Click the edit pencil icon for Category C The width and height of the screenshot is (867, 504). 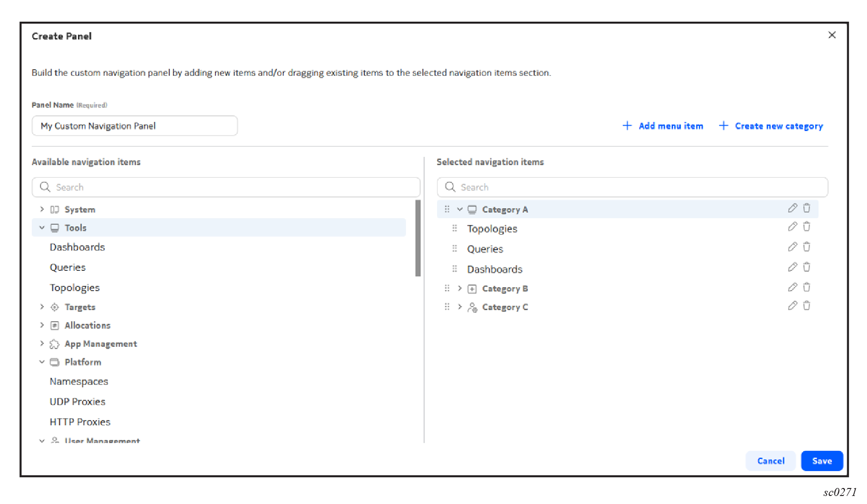click(792, 306)
